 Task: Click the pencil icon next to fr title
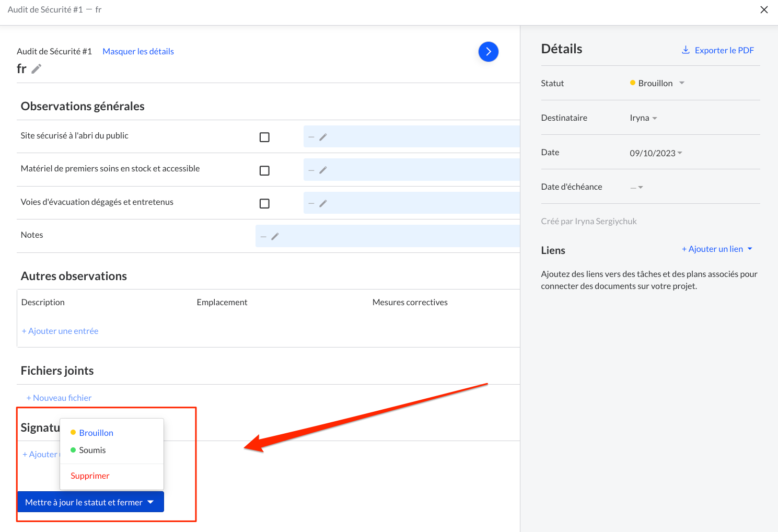(37, 69)
